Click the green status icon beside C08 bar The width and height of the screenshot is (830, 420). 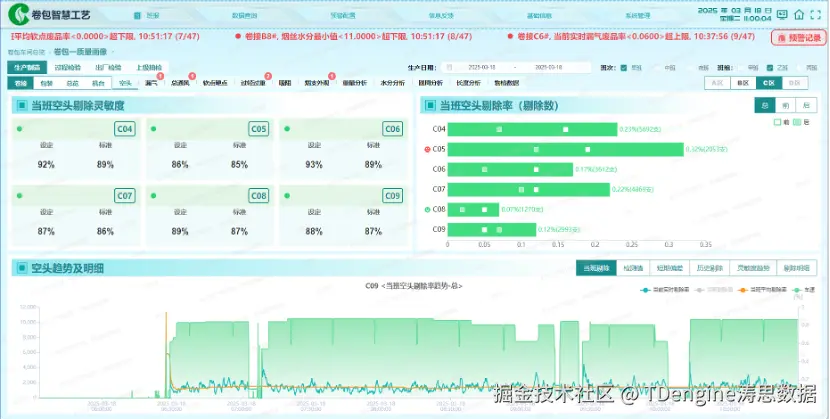tap(428, 209)
